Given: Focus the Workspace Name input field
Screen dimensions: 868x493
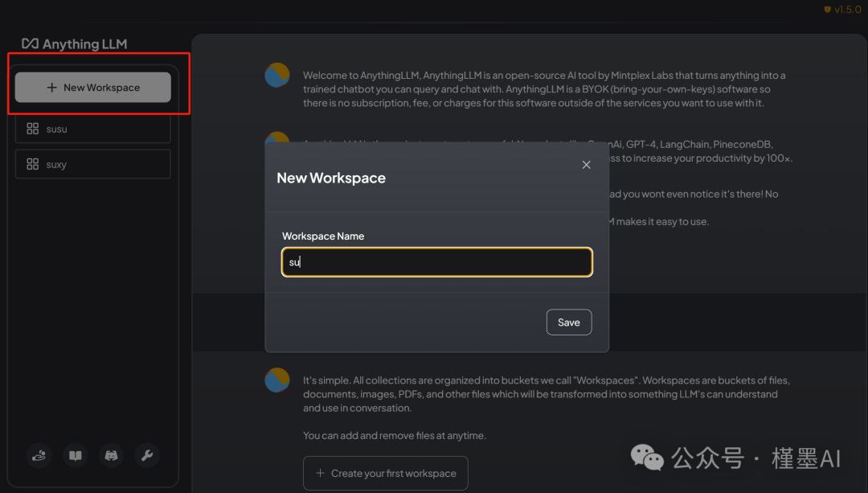Looking at the screenshot, I should pos(436,262).
